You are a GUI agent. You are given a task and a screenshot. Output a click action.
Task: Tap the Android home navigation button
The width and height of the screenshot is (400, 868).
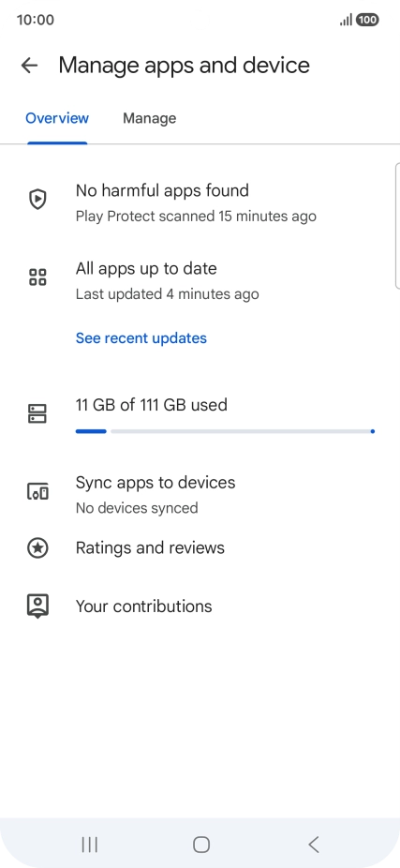pyautogui.click(x=200, y=845)
